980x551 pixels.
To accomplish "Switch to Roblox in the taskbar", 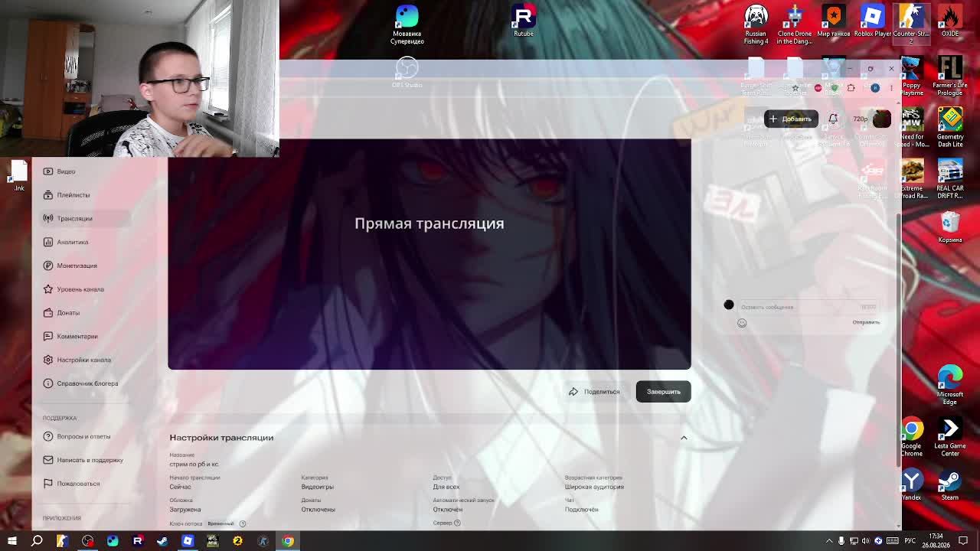I will click(188, 541).
